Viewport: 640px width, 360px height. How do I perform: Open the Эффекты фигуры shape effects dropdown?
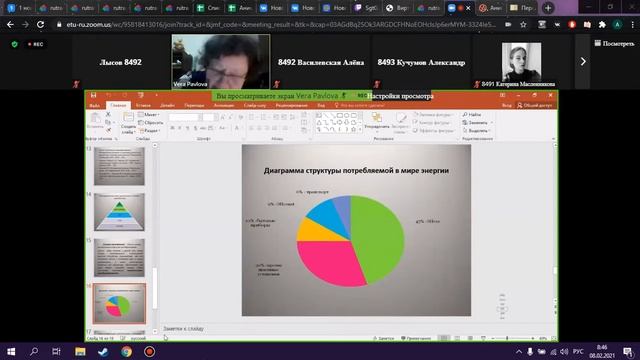[433, 131]
